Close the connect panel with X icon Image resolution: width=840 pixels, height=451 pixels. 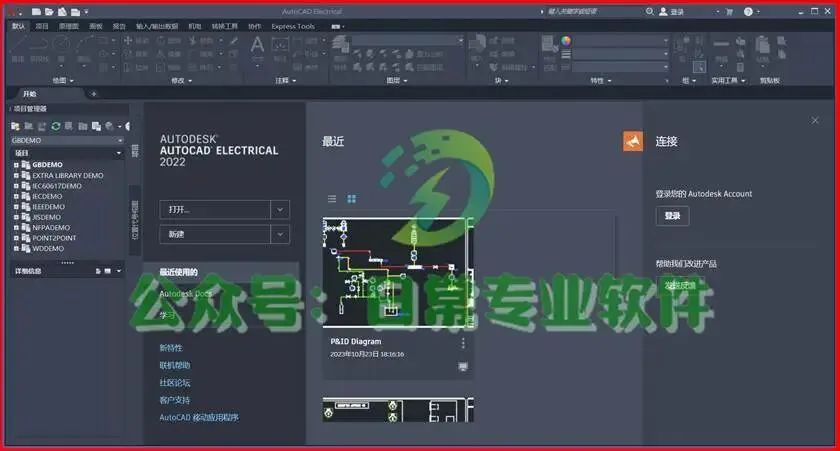click(815, 120)
